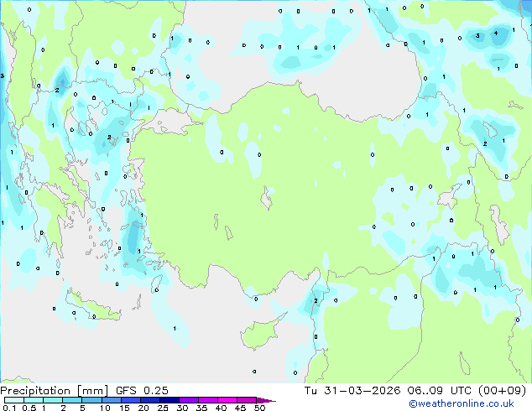This screenshot has width=532, height=411.
Task: Pick the 5–10 mm legend swatch
Action: (91, 400)
